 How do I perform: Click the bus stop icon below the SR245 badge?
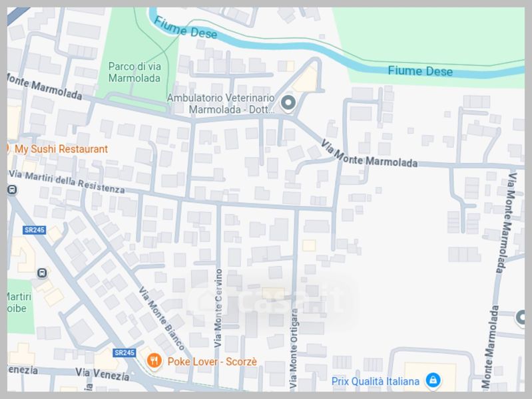[x=42, y=273]
